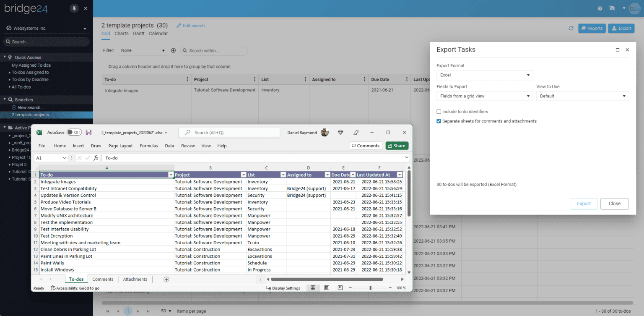Click the Search within input field
The height and width of the screenshot is (316, 644).
[214, 50]
